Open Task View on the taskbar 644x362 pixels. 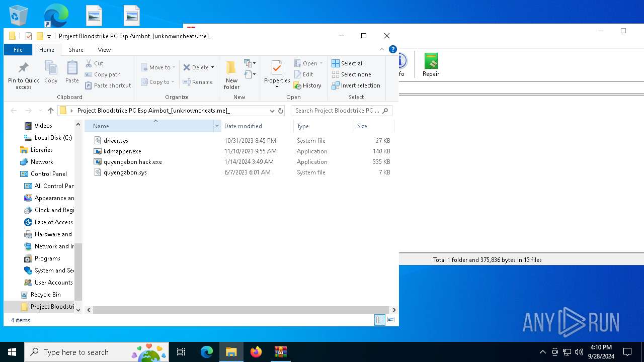[182, 352]
